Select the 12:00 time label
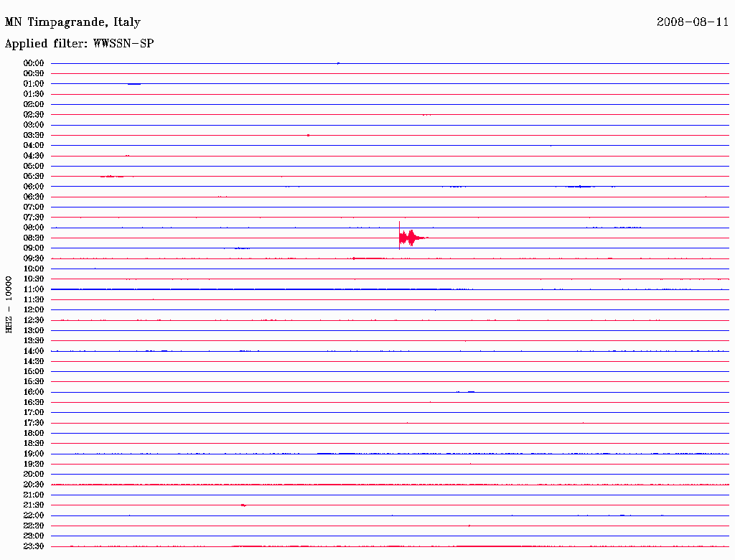Viewport: 735px width, 560px height. pyautogui.click(x=34, y=309)
